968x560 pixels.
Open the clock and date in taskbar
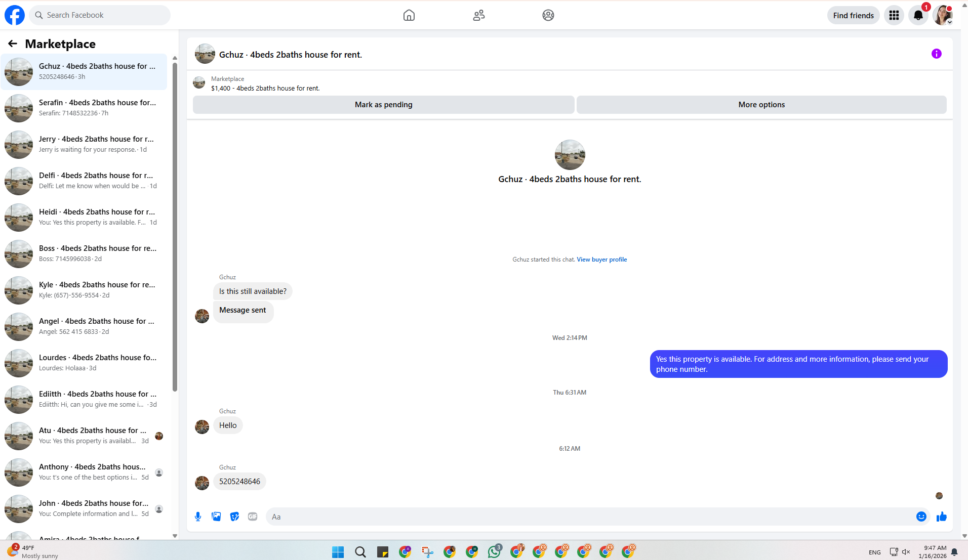932,552
